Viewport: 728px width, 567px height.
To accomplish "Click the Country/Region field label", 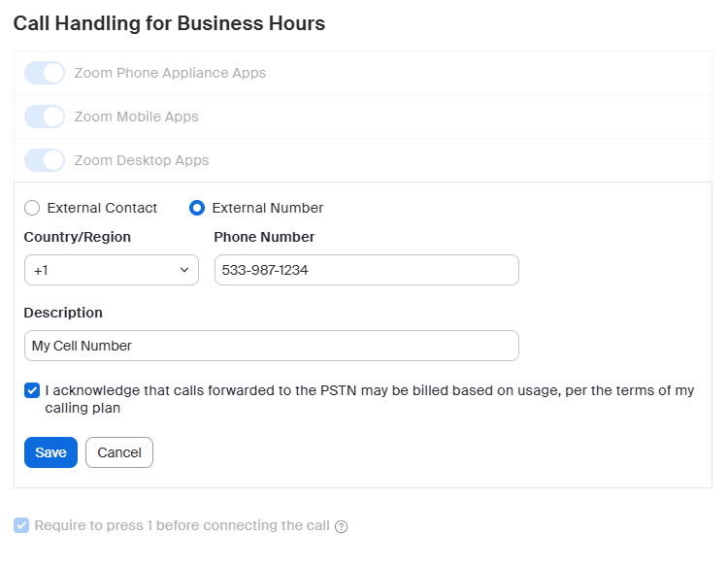I will pyautogui.click(x=78, y=237).
